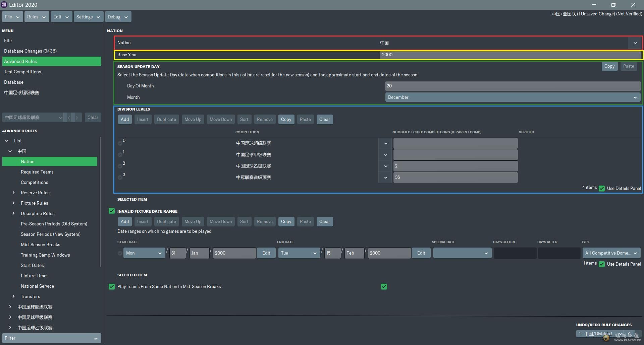Expand Reserve Rules tree node

coord(13,193)
